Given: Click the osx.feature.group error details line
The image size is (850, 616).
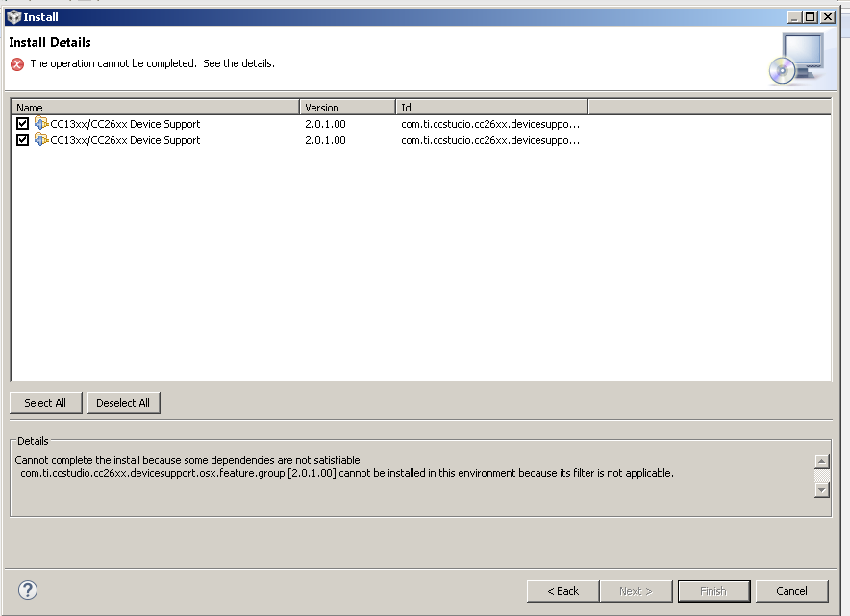Looking at the screenshot, I should [x=347, y=473].
